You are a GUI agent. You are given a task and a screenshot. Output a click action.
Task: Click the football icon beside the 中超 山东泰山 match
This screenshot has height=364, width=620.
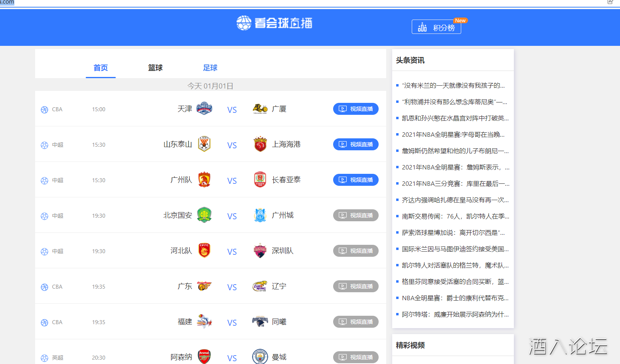44,144
